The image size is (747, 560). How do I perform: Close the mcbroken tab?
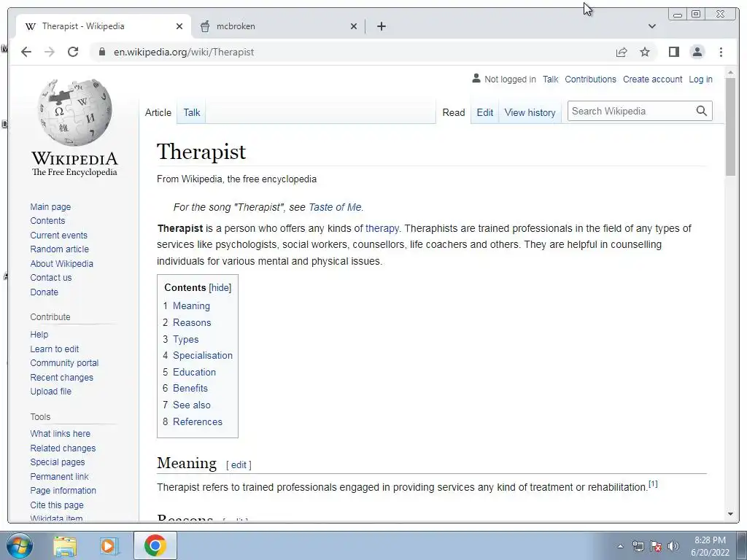pyautogui.click(x=354, y=26)
